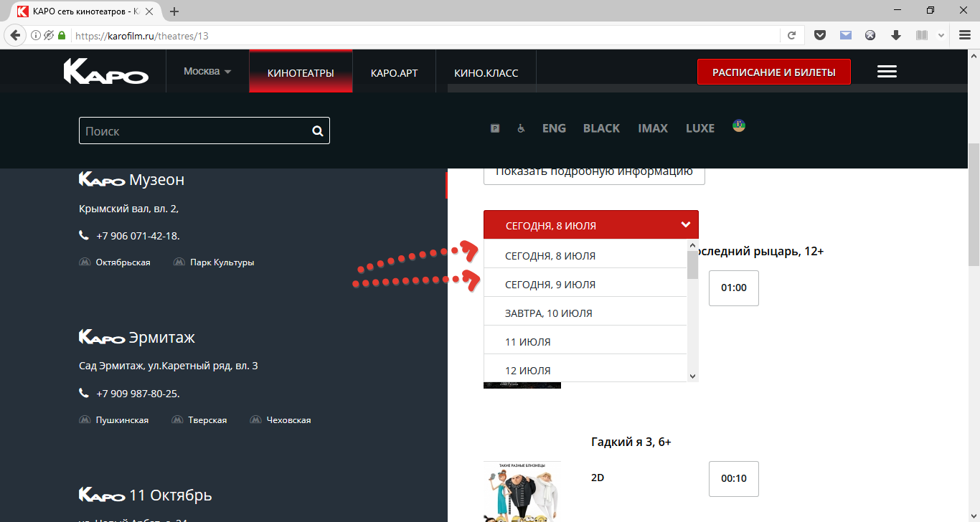Open the КИНОТЕАТРЫ tab
Image resolution: width=980 pixels, height=522 pixels.
click(x=301, y=72)
